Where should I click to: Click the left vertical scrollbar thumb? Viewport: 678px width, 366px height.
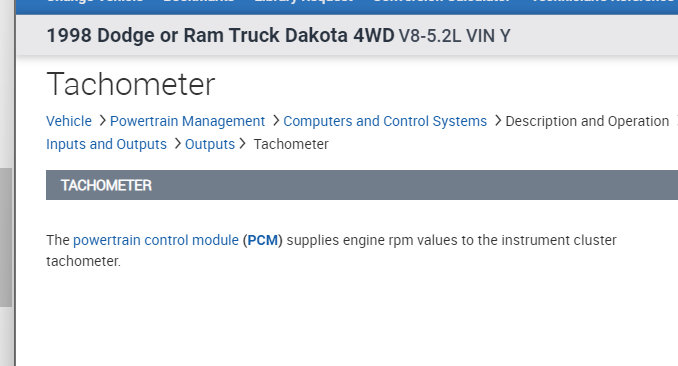(x=6, y=237)
